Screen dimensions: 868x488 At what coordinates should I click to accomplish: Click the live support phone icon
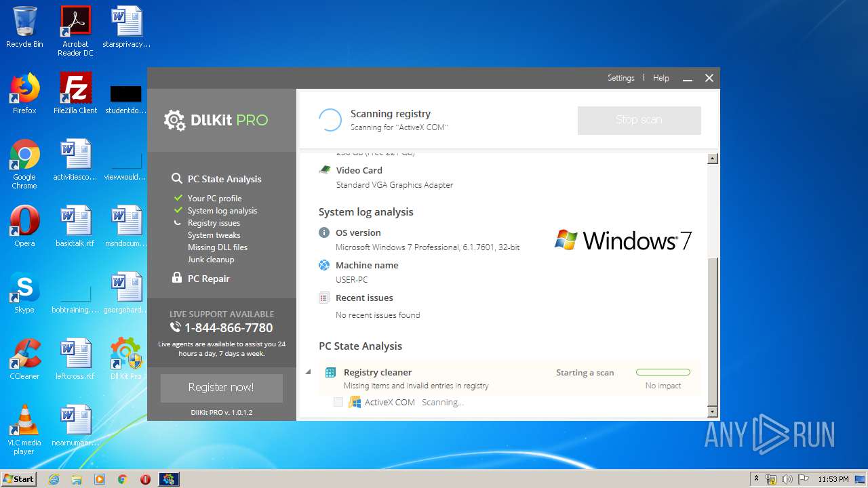176,327
